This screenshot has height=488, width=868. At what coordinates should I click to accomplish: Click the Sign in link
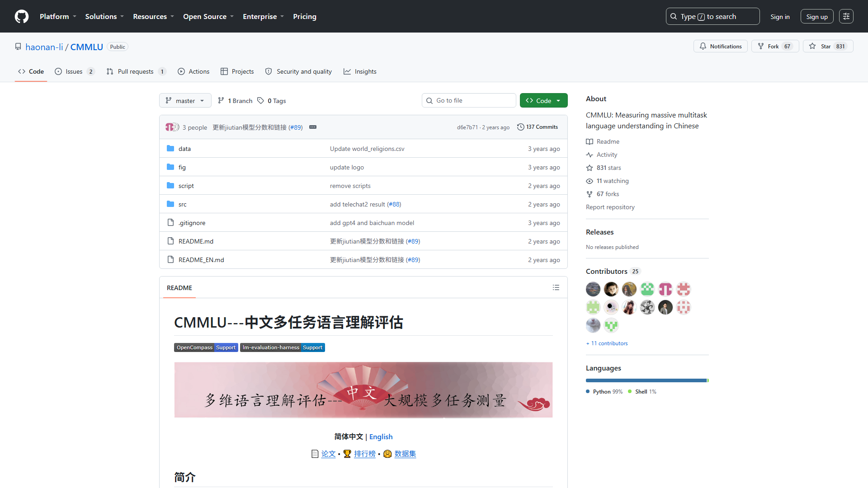pos(780,16)
